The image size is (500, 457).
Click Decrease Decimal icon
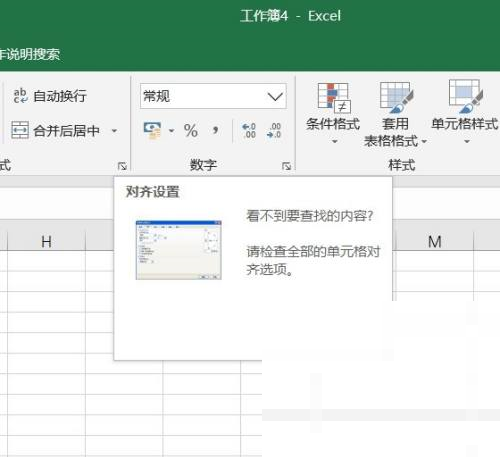click(x=274, y=131)
